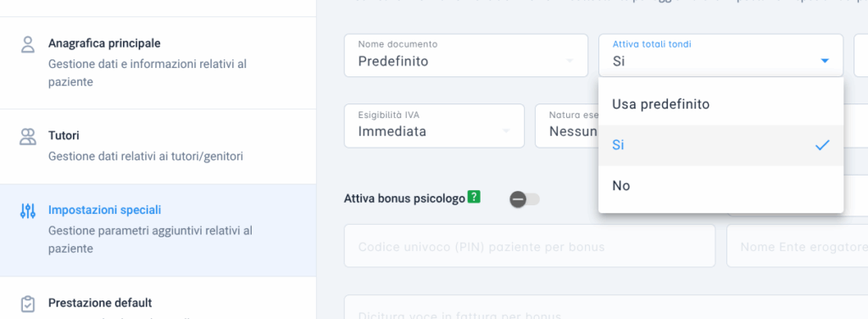Click the blue checkmark next to Si

tap(822, 145)
